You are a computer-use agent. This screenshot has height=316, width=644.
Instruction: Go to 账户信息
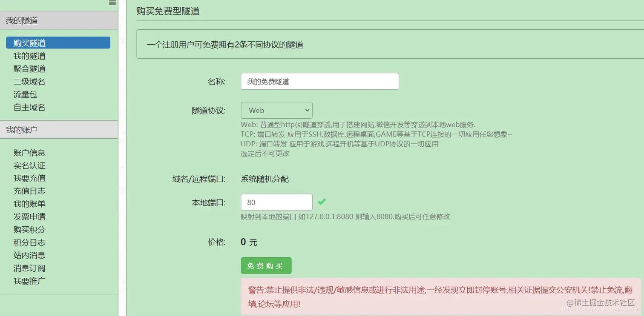click(x=29, y=152)
